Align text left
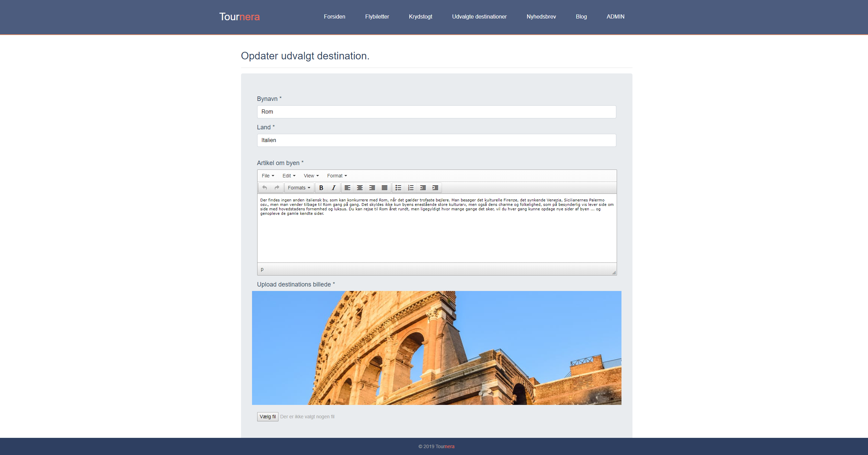The width and height of the screenshot is (868, 455). coord(347,188)
